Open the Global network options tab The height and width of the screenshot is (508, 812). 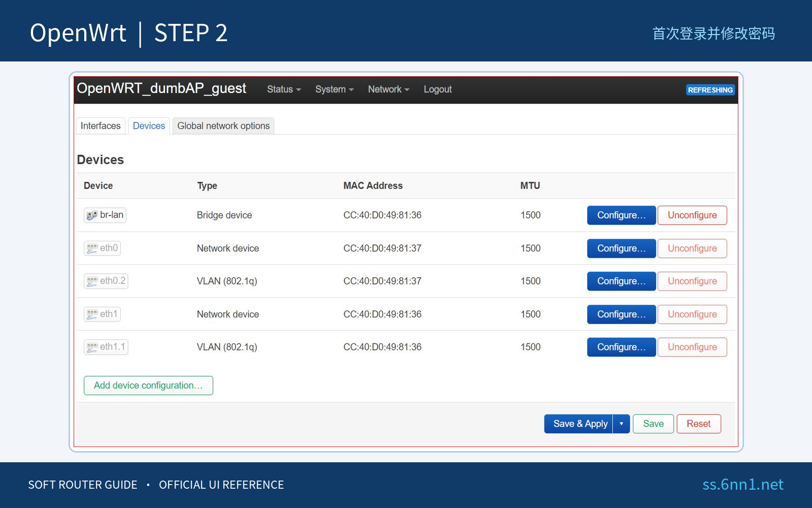click(x=223, y=126)
